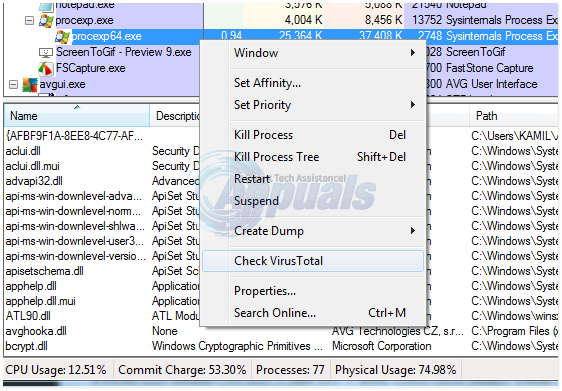Click the 8,456 K value of procexp.exe
This screenshot has height=391, width=562.
click(x=384, y=20)
